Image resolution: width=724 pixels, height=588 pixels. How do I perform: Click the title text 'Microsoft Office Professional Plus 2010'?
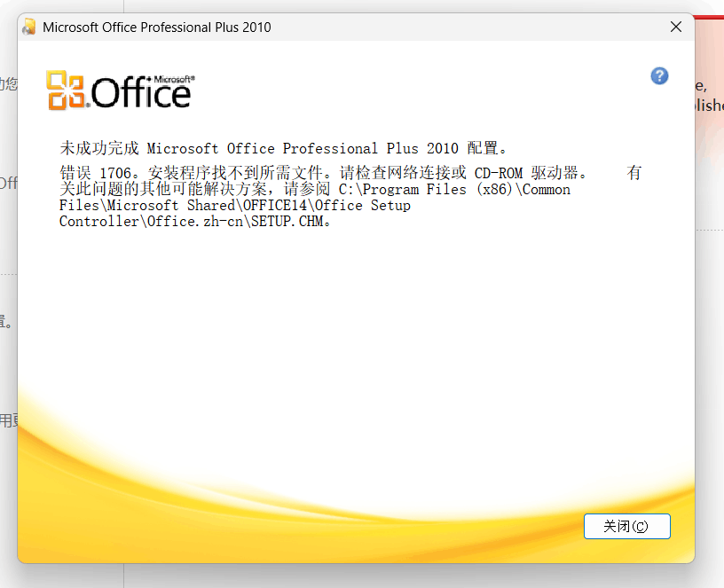pyautogui.click(x=156, y=27)
